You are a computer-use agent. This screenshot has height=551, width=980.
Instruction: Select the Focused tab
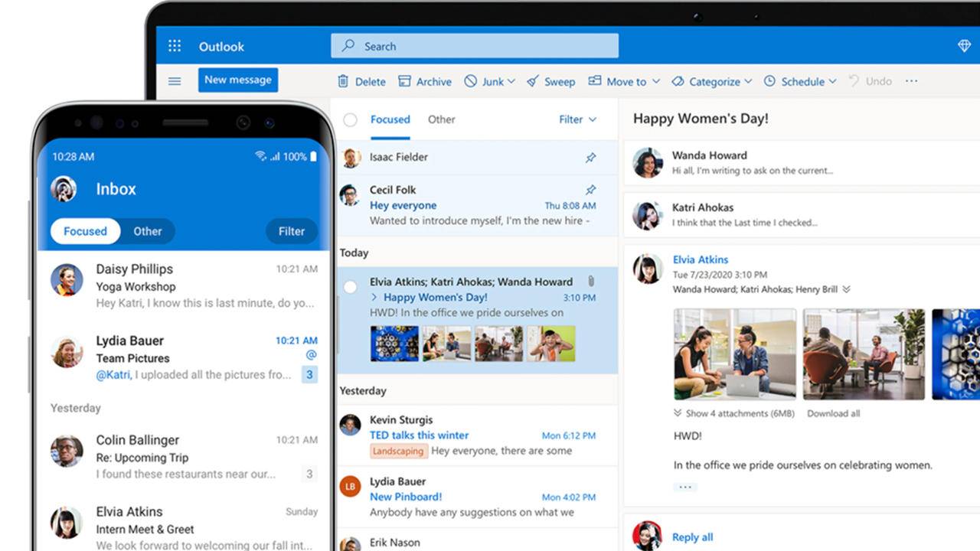[390, 119]
